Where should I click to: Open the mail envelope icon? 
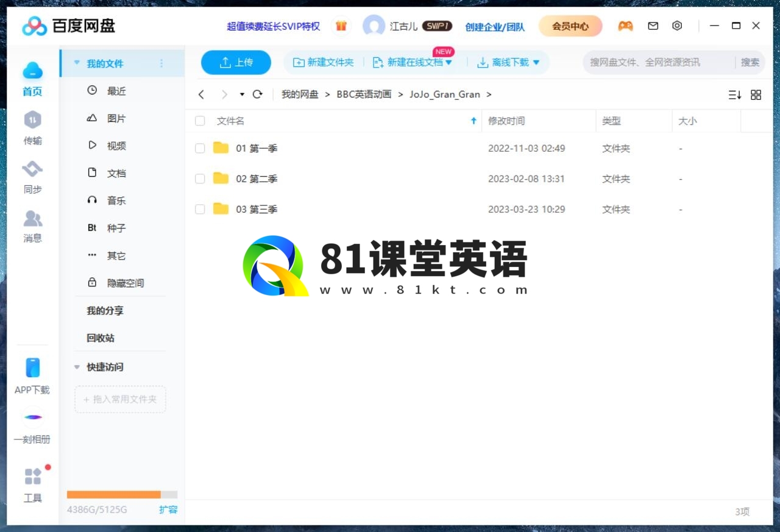[653, 26]
